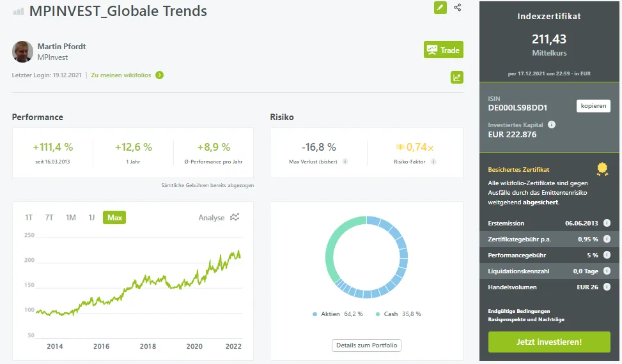Click the +111,4 % performance value
The width and height of the screenshot is (622, 364).
53,147
